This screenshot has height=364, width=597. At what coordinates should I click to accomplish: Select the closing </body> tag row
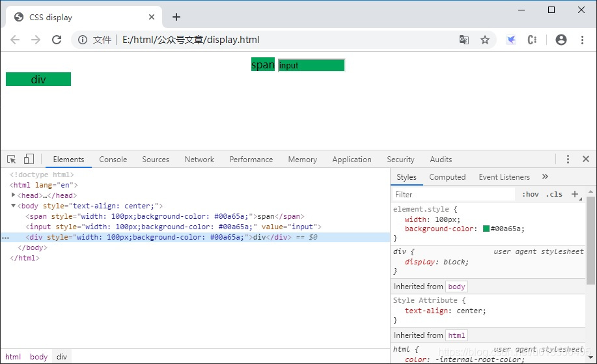pos(33,247)
